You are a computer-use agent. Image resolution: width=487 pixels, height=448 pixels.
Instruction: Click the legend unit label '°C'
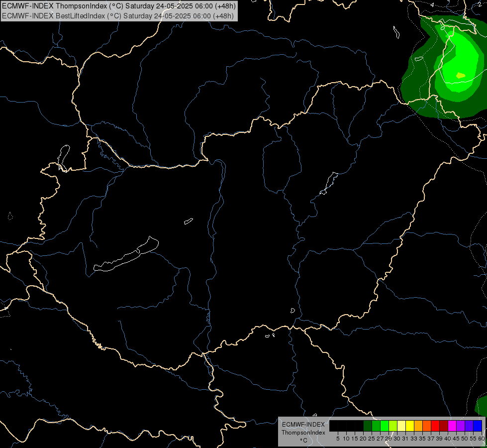point(304,441)
